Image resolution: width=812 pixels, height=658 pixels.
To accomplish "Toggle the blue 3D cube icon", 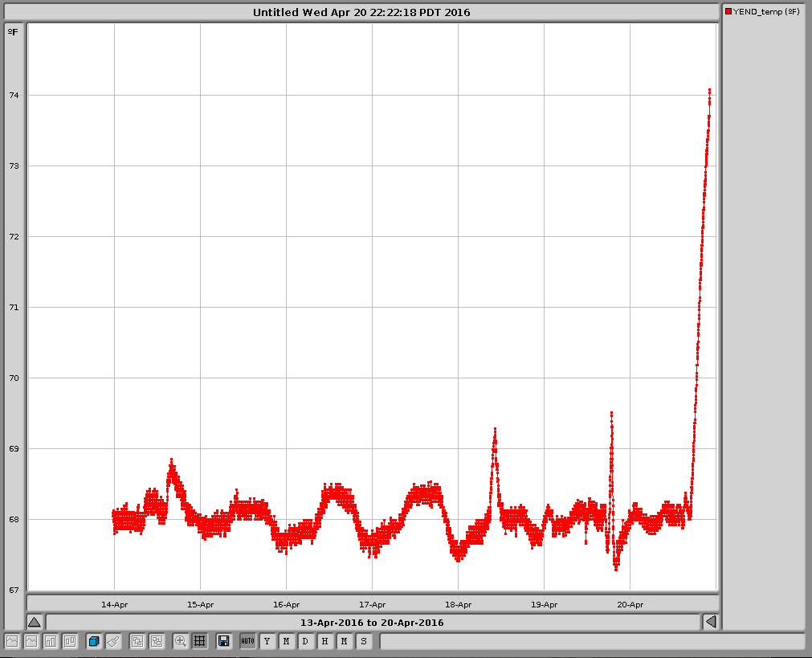I will click(x=94, y=641).
